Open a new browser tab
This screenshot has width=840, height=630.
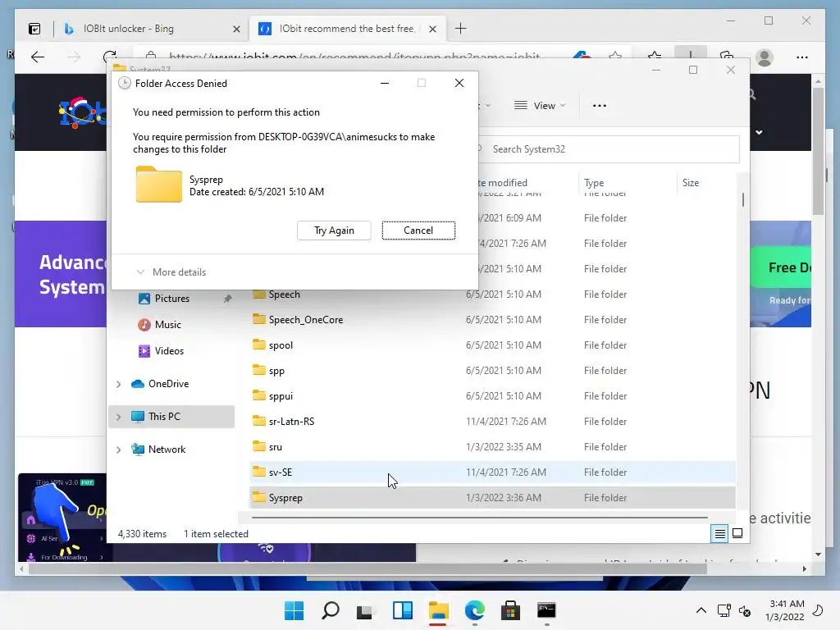460,29
